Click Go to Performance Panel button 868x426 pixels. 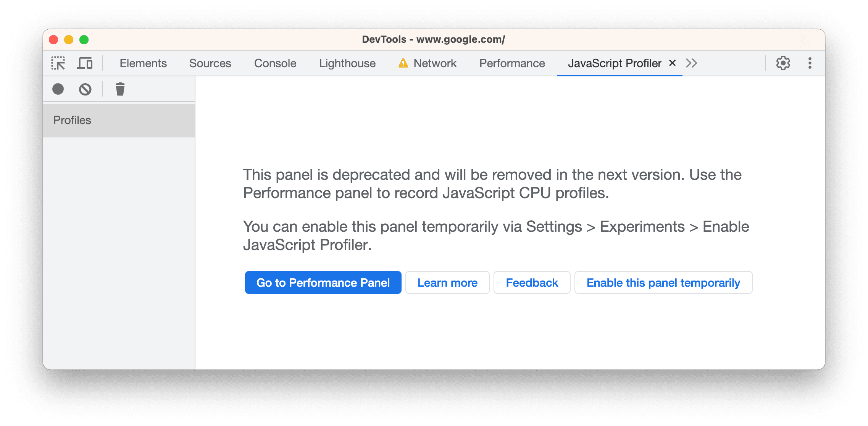[x=323, y=283]
